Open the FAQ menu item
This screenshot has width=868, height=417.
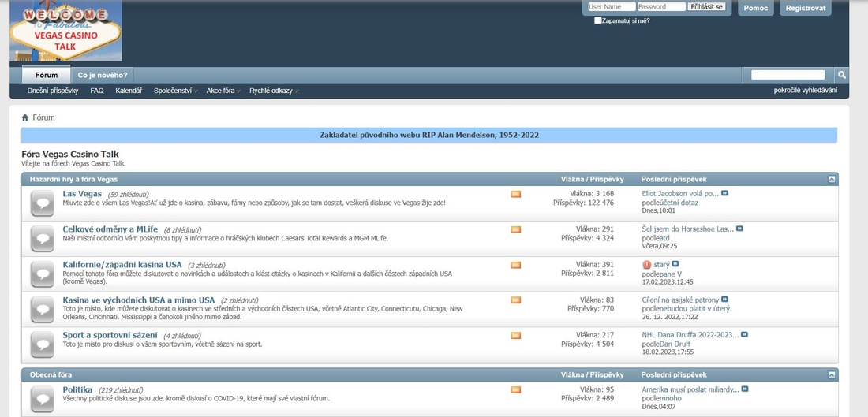pos(97,91)
